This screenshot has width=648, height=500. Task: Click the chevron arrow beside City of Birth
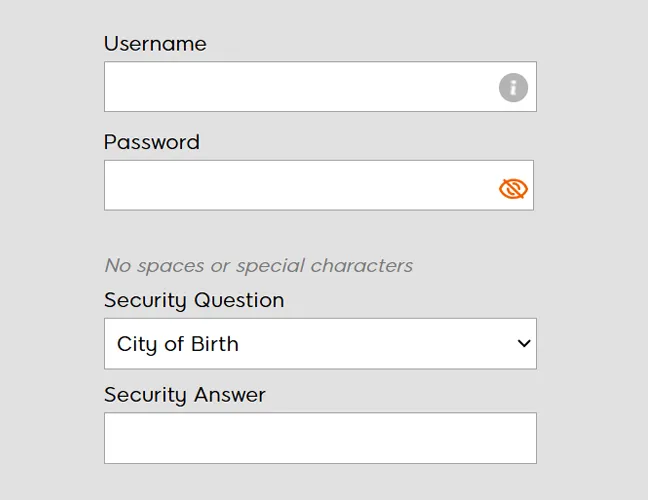[x=524, y=343]
